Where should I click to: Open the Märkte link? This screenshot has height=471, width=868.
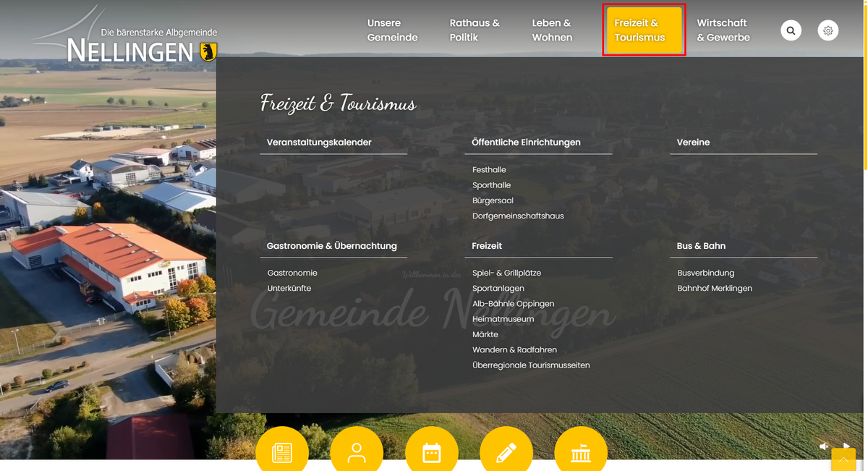click(485, 334)
